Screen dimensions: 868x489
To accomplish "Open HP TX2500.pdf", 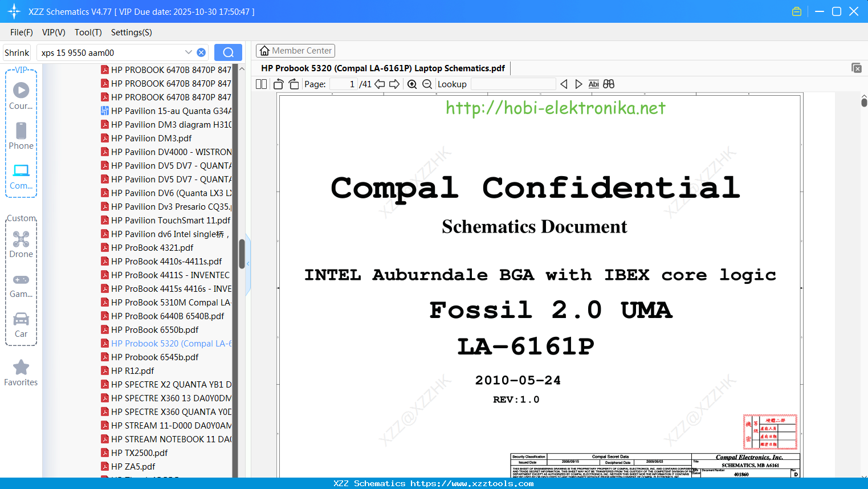I will pos(135,453).
